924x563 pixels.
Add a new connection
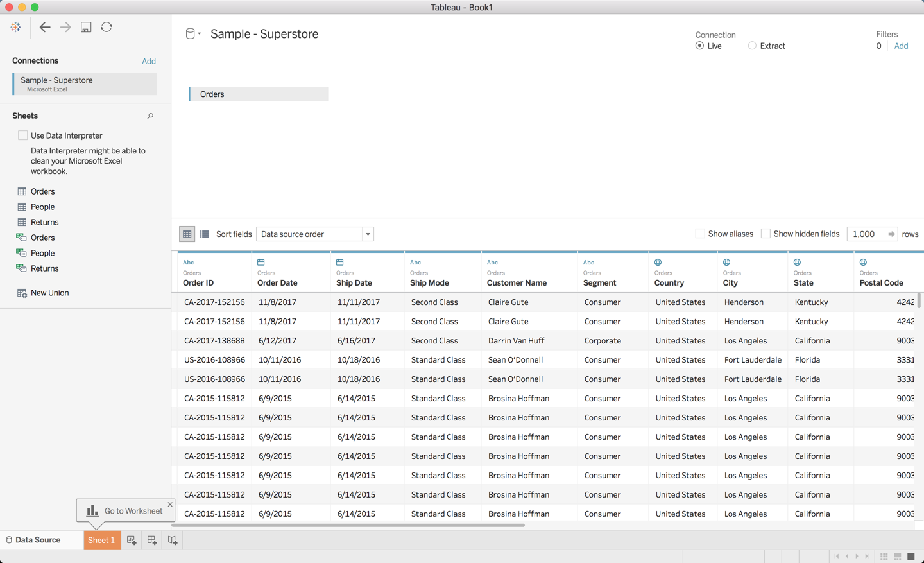pyautogui.click(x=149, y=61)
